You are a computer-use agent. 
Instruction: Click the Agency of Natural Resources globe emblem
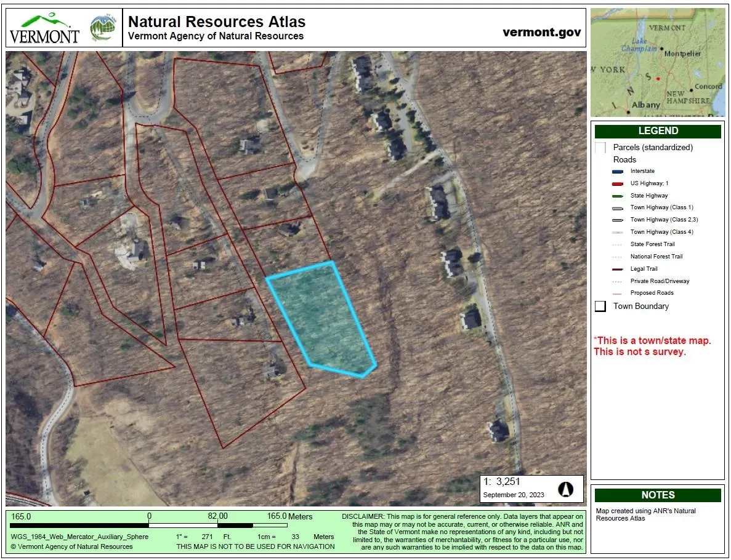pos(103,28)
